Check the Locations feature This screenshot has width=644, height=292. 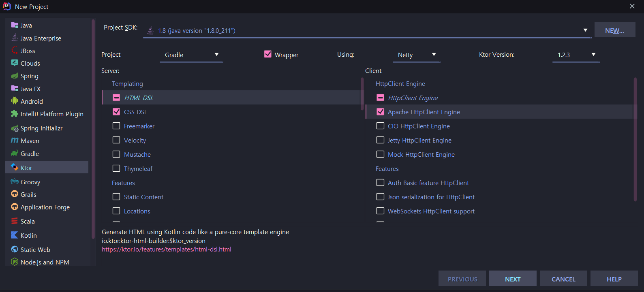(x=116, y=211)
